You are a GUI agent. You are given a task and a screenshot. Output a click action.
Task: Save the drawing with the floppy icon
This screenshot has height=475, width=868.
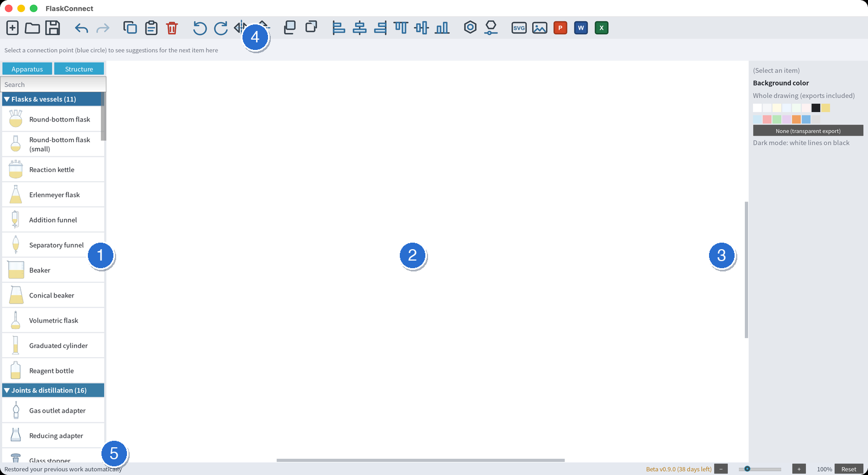point(53,28)
